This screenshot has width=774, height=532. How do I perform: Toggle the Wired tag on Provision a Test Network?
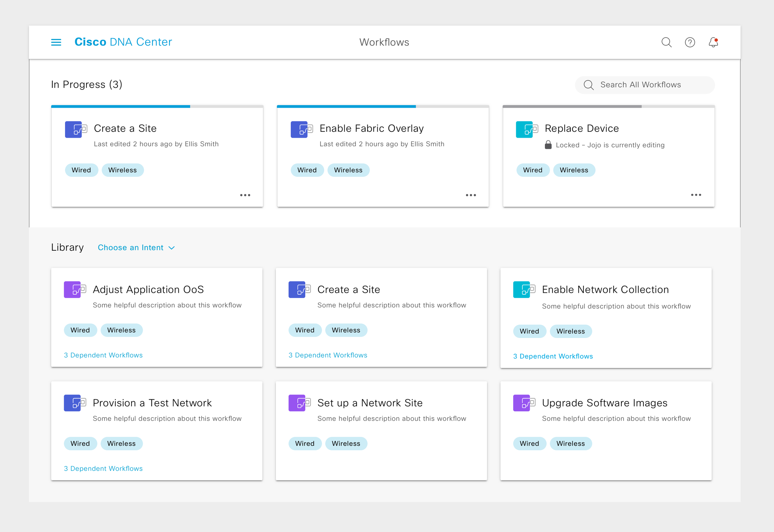(x=80, y=443)
